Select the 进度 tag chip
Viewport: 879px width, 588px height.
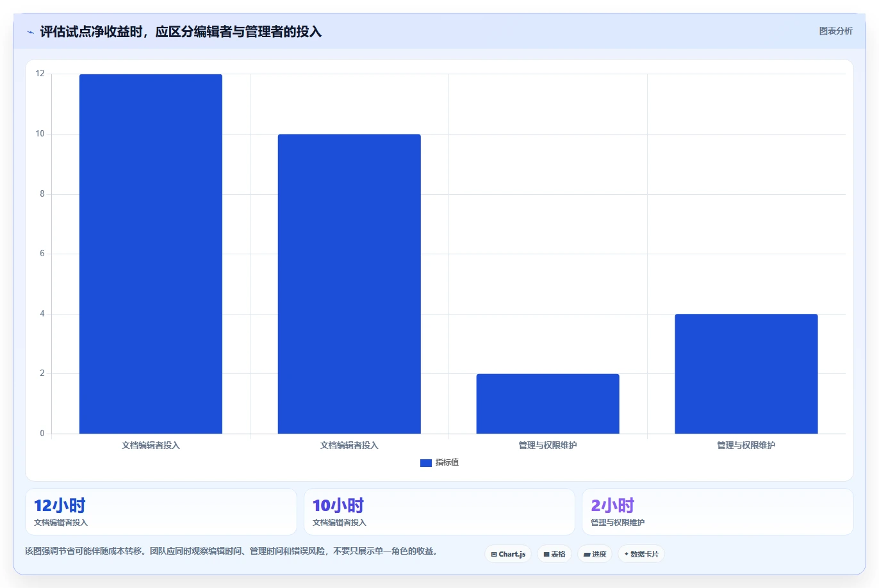tap(595, 554)
